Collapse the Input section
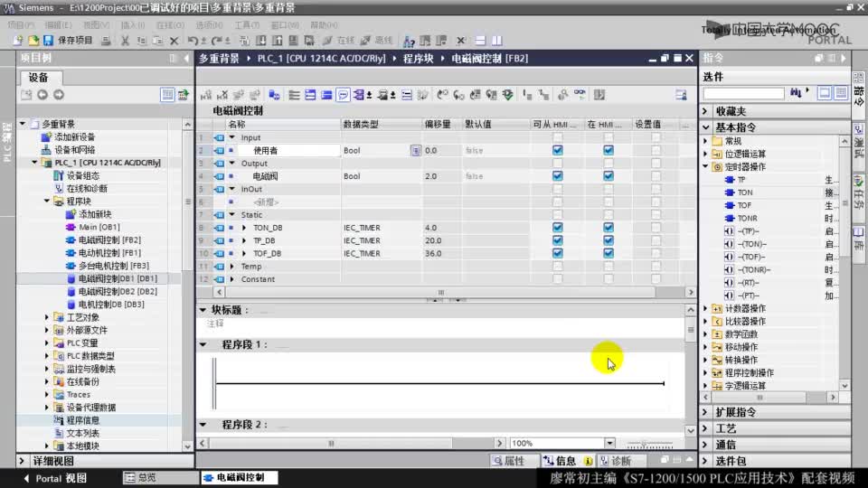The width and height of the screenshot is (868, 488). pyautogui.click(x=232, y=137)
